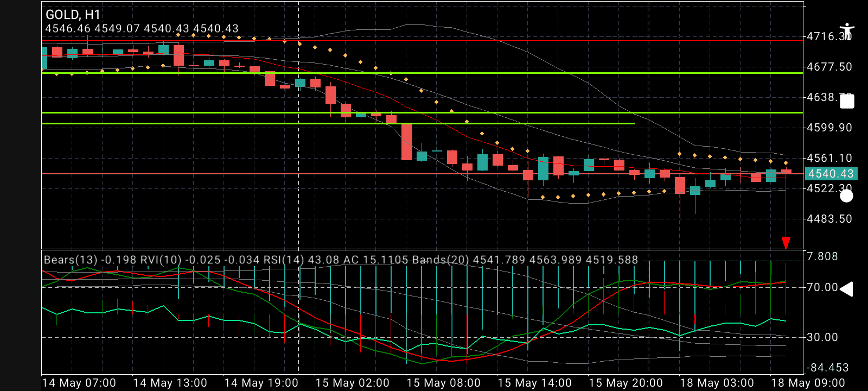Tap the Android triangle back button
The width and height of the screenshot is (868, 391).
[x=846, y=289]
